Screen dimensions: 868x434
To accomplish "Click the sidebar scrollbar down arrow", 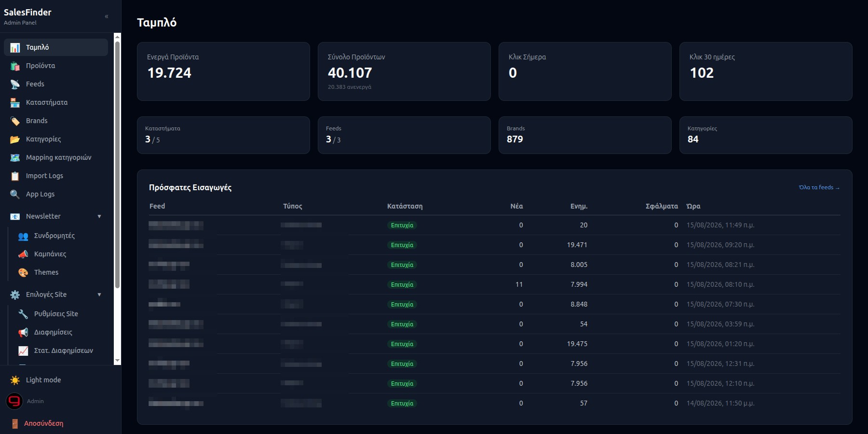I will 117,361.
